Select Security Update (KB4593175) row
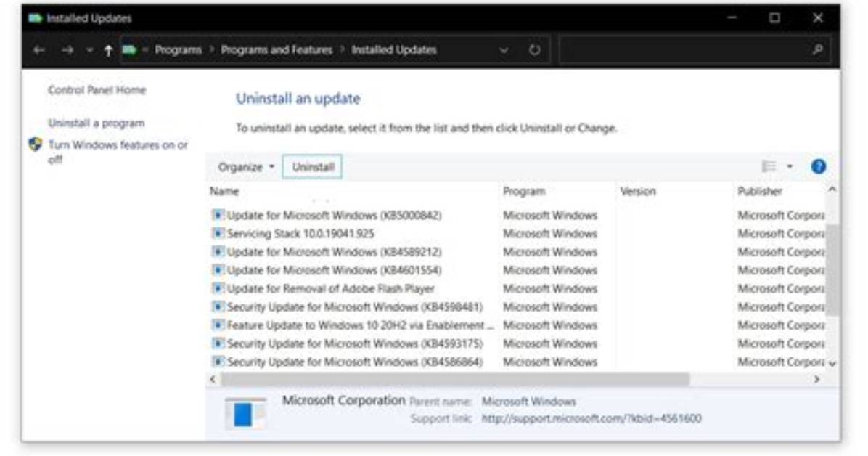The width and height of the screenshot is (868, 456). click(354, 343)
